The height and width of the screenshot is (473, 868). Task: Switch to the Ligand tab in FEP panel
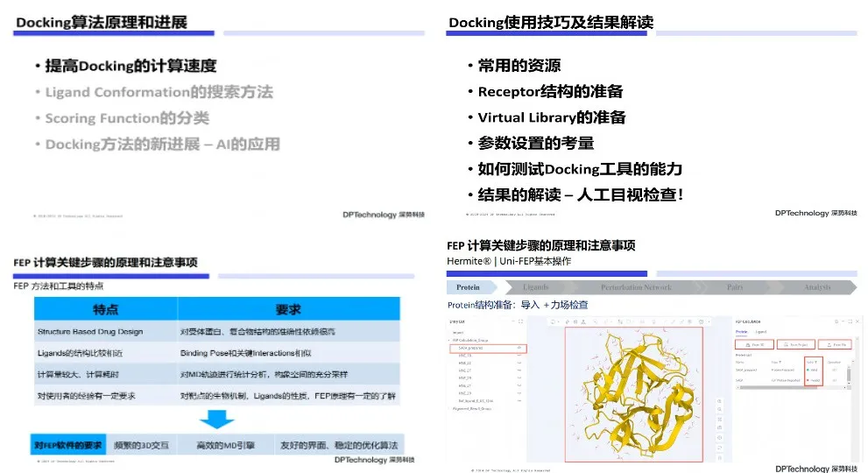point(761,332)
